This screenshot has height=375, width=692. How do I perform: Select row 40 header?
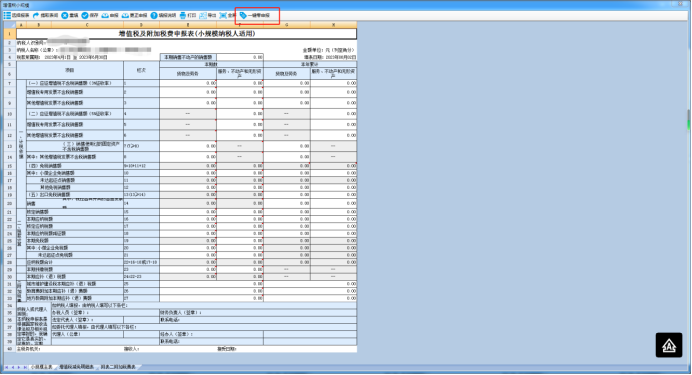9,349
